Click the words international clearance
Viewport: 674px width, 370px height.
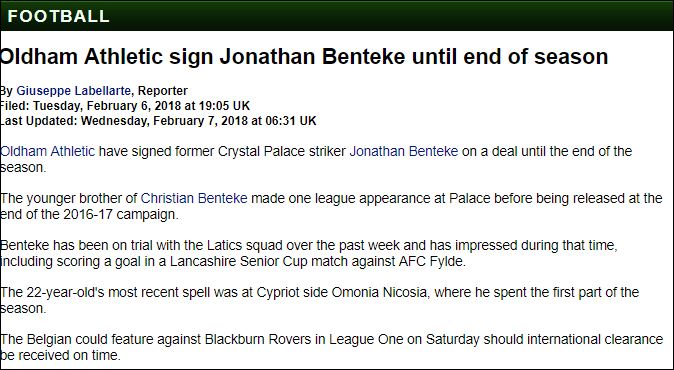pyautogui.click(x=595, y=339)
